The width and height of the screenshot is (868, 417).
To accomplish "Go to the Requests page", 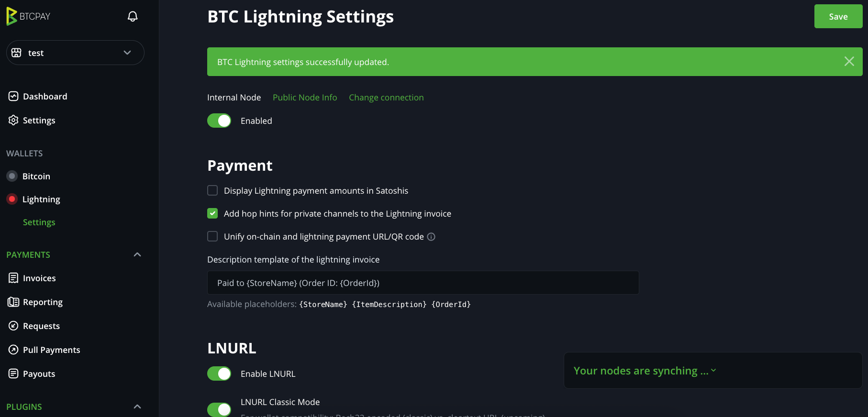I will point(41,326).
